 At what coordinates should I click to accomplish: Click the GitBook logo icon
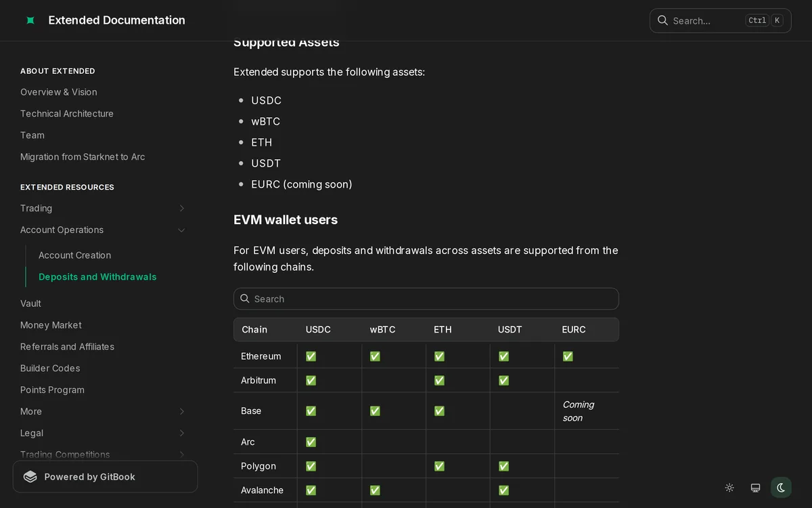30,477
